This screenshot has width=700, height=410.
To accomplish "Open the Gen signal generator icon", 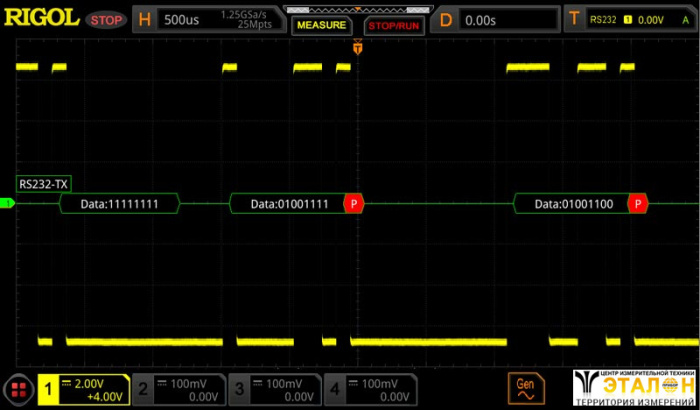I will pos(522,387).
